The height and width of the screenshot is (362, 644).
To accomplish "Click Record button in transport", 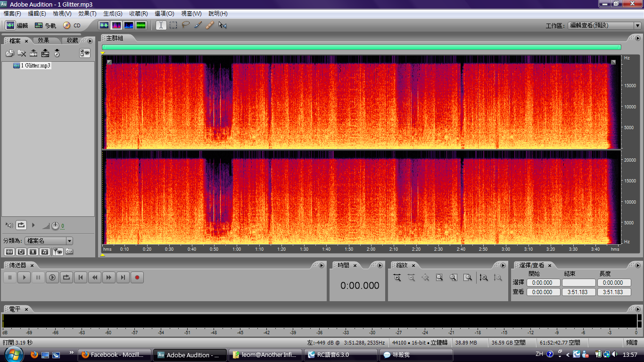I will pyautogui.click(x=137, y=278).
